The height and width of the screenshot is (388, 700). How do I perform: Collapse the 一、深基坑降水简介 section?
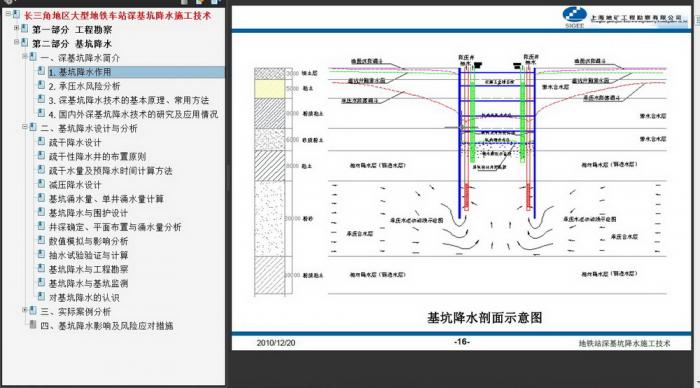[x=25, y=56]
